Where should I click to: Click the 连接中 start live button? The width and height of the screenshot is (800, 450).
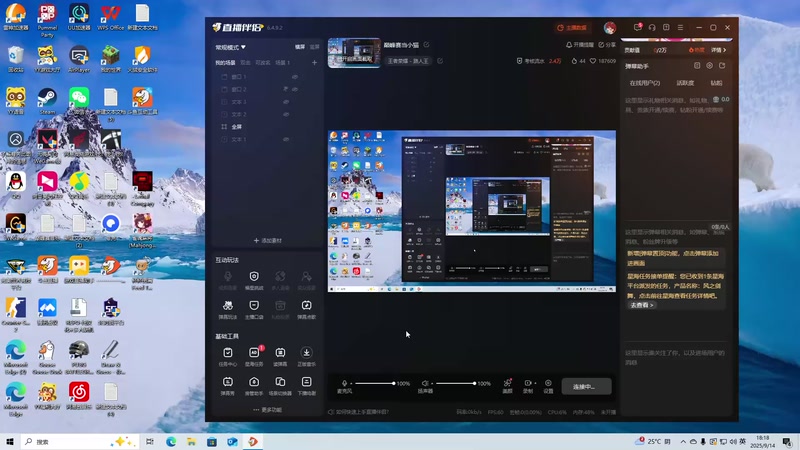(586, 387)
